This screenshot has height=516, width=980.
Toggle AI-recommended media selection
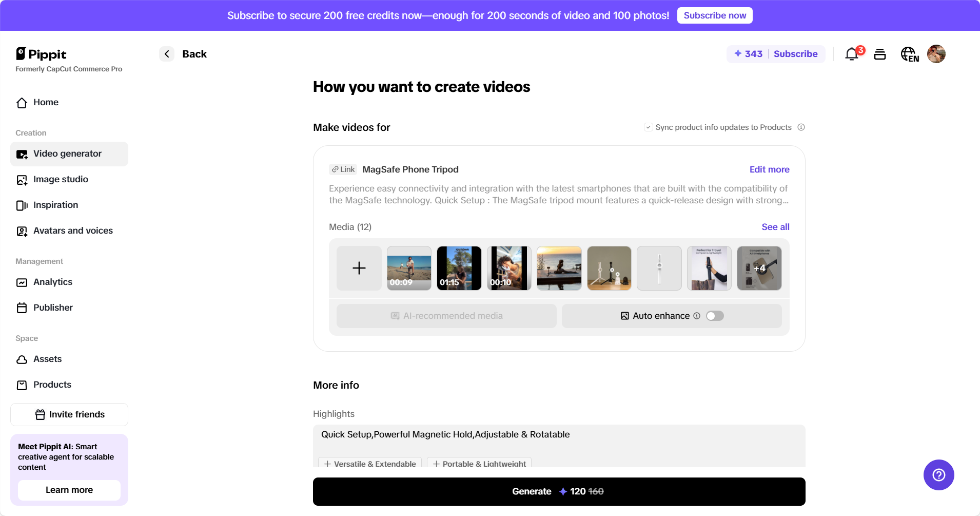click(446, 316)
